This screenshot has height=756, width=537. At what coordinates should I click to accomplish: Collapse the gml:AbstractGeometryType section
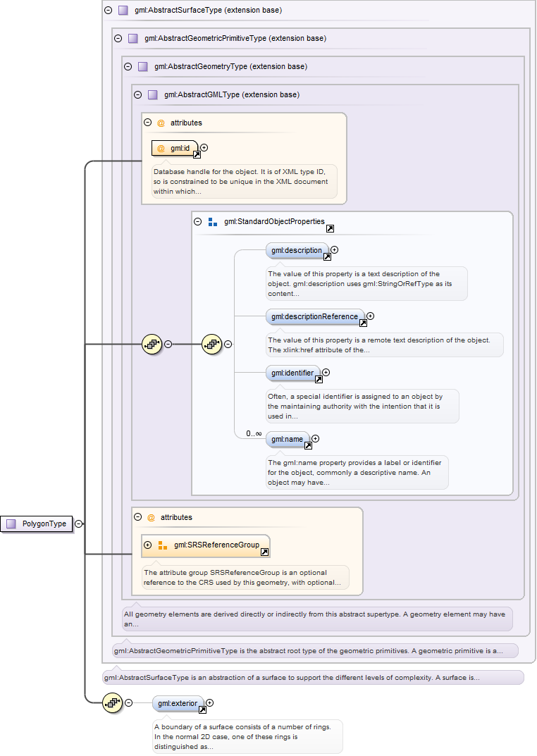(128, 66)
